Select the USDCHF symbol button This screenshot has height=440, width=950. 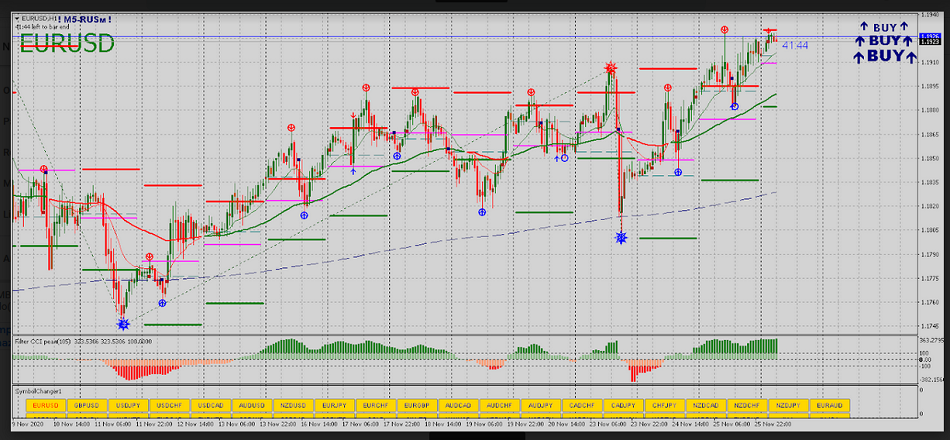coord(170,405)
